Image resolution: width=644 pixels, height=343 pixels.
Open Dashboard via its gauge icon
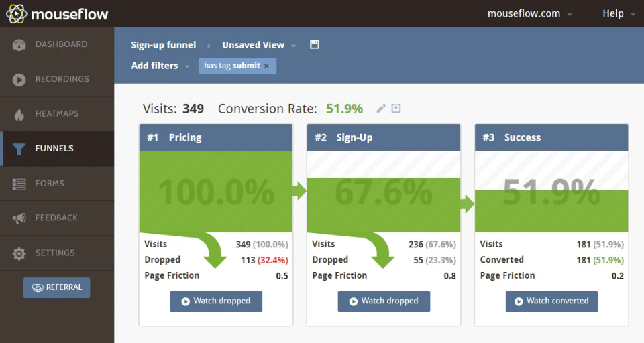pyautogui.click(x=19, y=45)
